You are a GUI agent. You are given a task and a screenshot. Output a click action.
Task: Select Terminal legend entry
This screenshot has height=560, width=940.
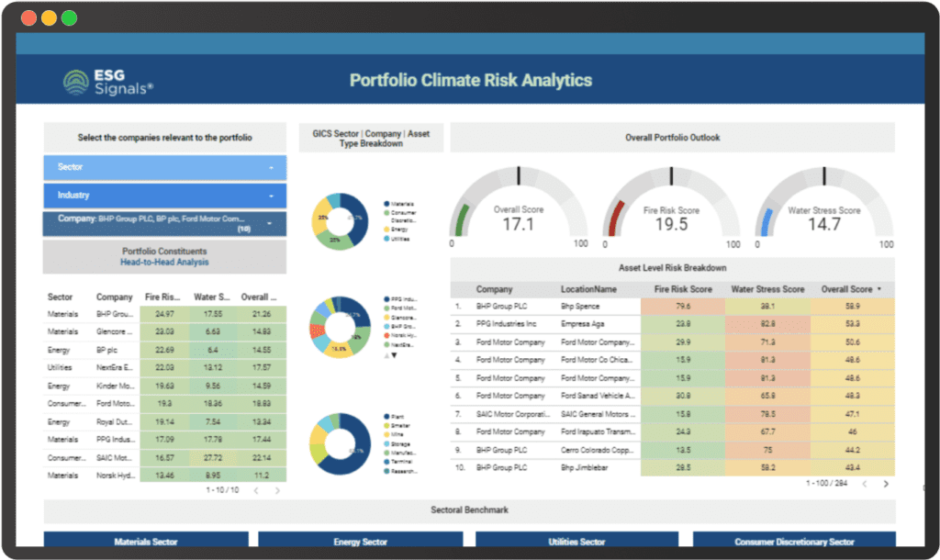398,462
